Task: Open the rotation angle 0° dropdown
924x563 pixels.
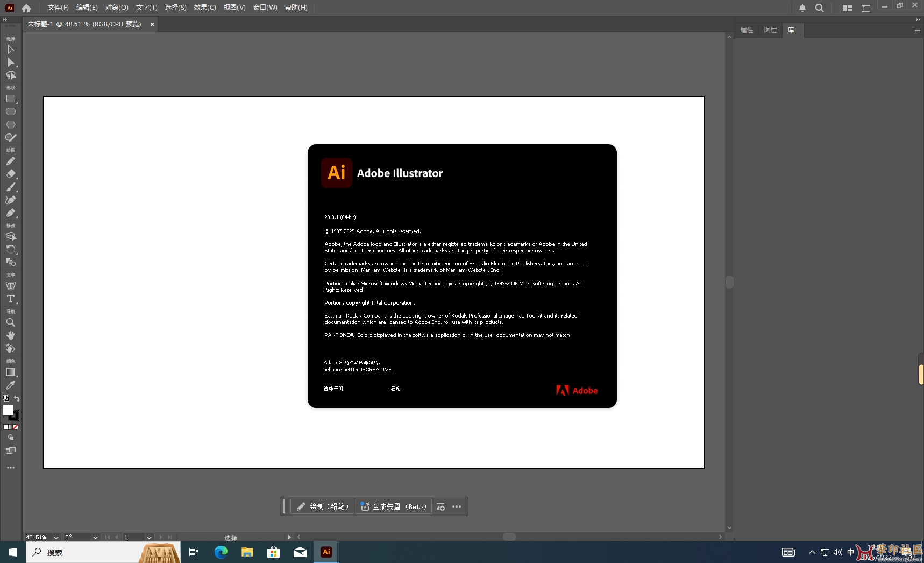Action: point(95,537)
